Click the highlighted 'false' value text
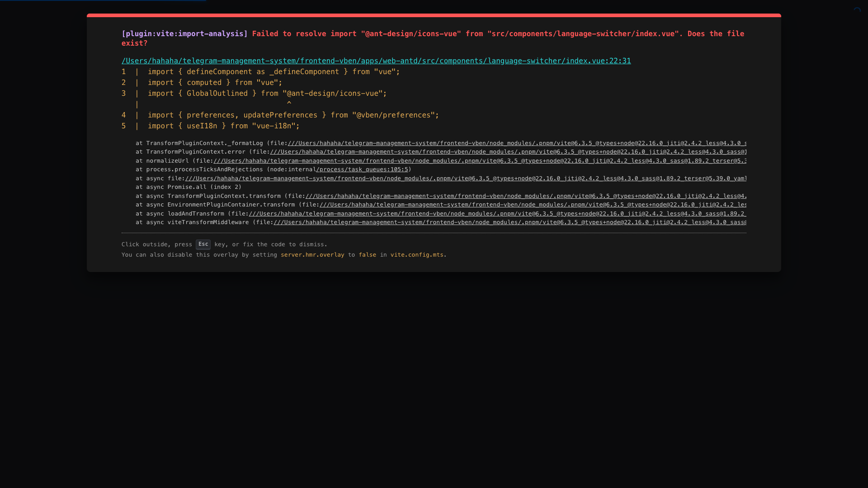Screen dimensions: 868x488 [x=367, y=255]
